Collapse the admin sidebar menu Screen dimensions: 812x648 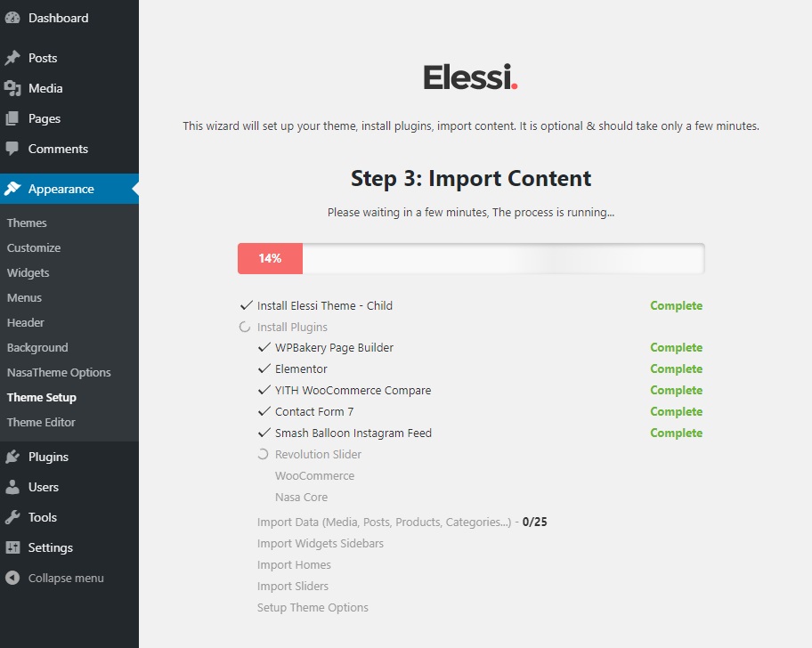coord(55,579)
